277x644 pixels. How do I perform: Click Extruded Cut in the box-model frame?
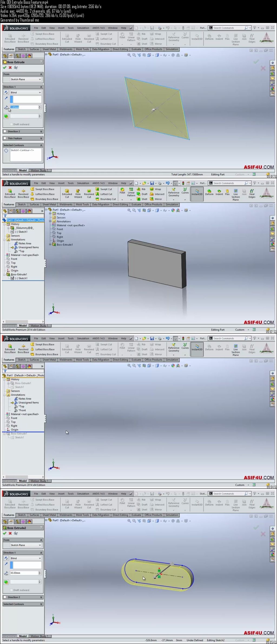pyautogui.click(x=67, y=193)
